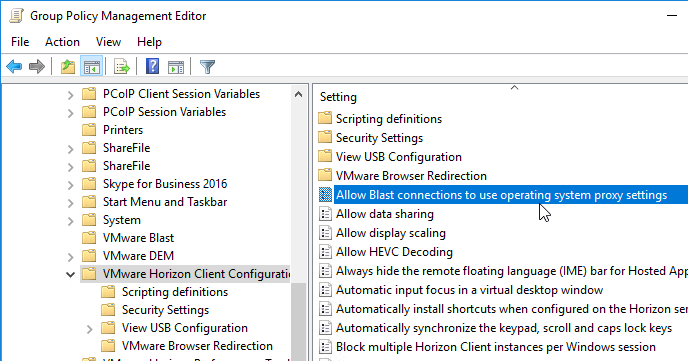Viewport: 688px width, 361px height.
Task: Click the policy icon beside Allow Blast connections
Action: (325, 195)
